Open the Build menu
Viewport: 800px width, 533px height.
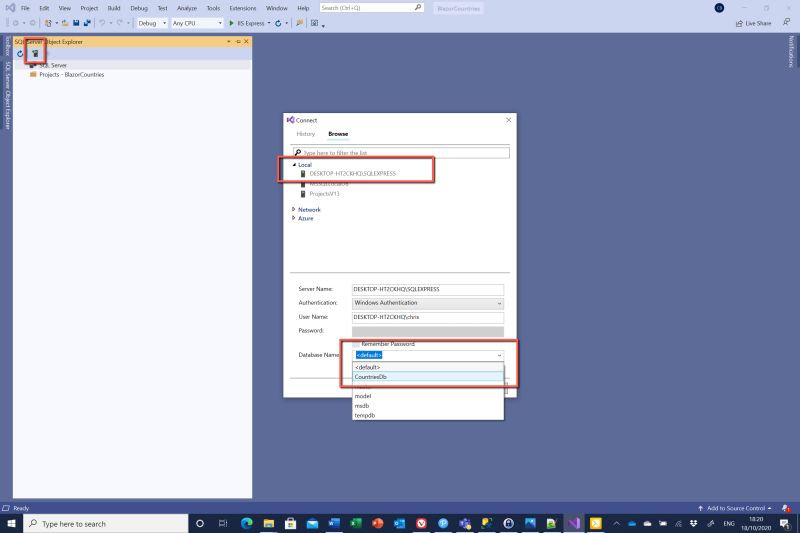coord(114,8)
